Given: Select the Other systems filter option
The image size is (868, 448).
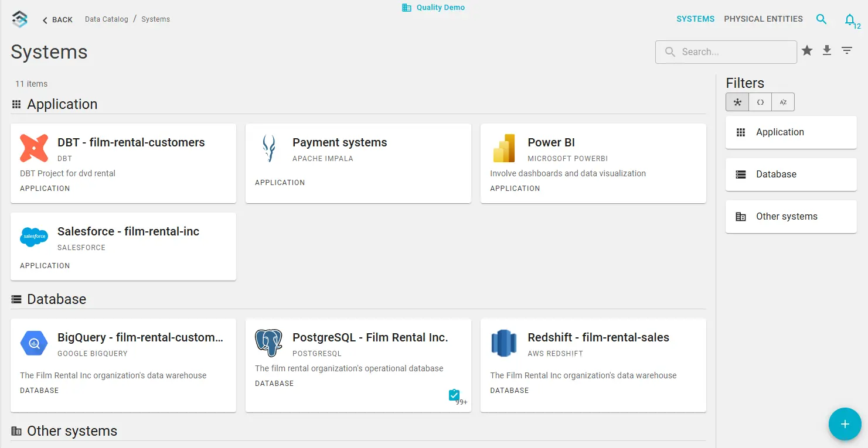Looking at the screenshot, I should [x=791, y=216].
